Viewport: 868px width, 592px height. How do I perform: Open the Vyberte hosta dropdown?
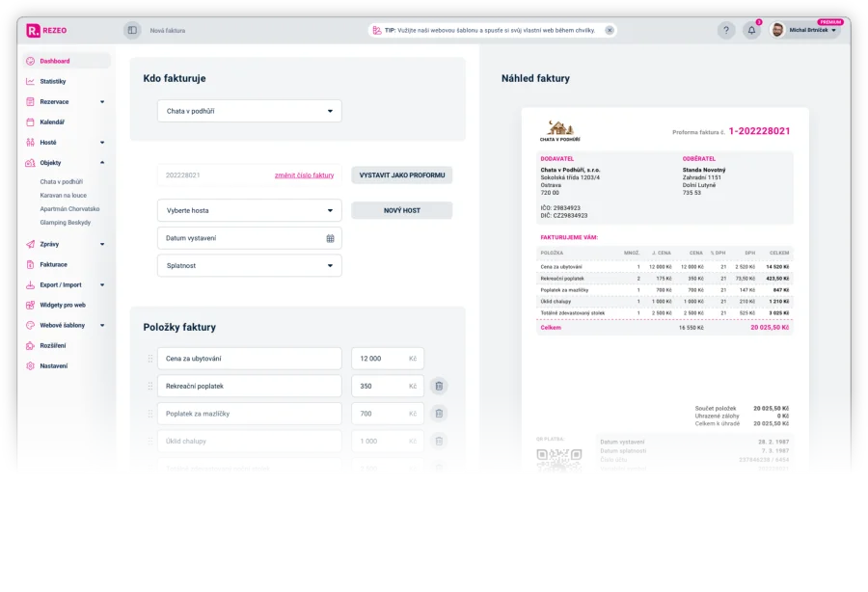[250, 211]
